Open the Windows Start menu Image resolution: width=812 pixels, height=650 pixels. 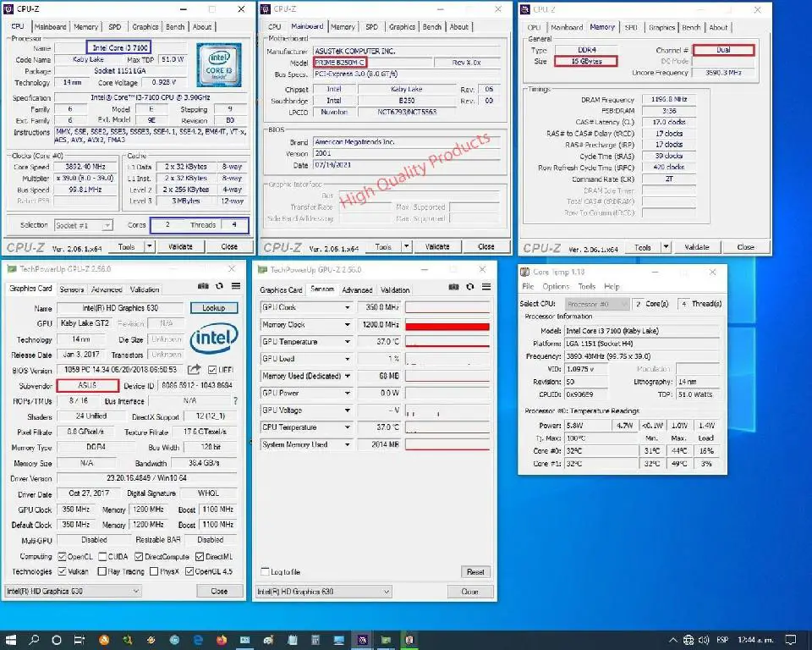coord(11,640)
